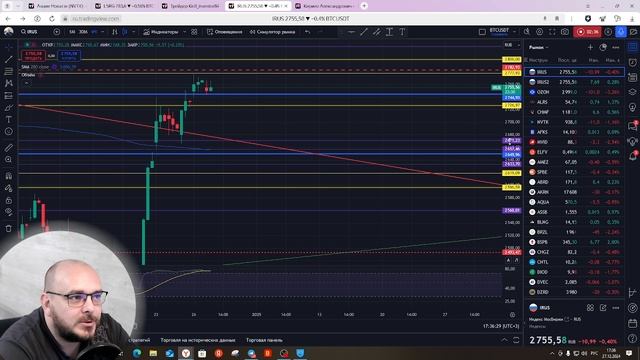Select the trend line drawing tool
The height and width of the screenshot is (360, 640).
[x=9, y=60]
